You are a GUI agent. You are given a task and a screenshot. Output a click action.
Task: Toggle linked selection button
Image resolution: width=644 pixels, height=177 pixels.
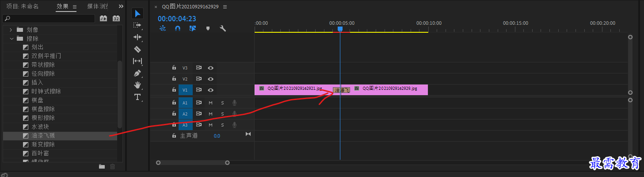pos(193,28)
